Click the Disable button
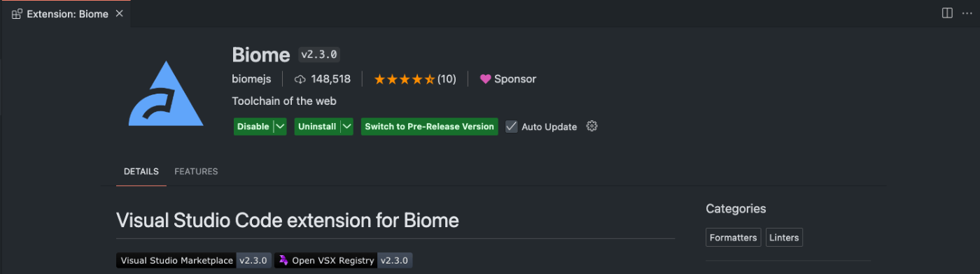 (x=253, y=127)
